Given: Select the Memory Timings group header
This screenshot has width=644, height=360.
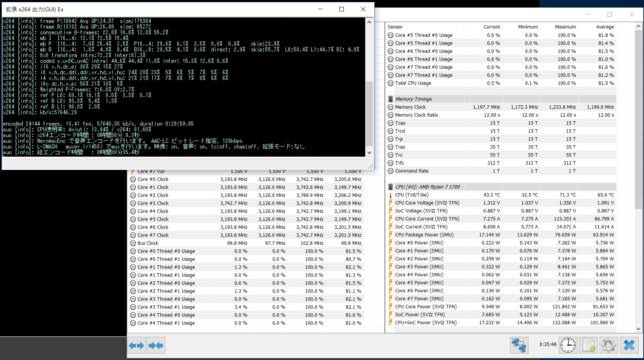Looking at the screenshot, I should [501, 99].
